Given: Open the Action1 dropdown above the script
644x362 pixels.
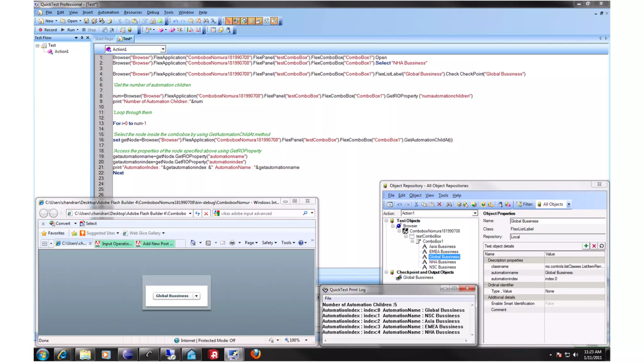Looking at the screenshot, I should 163,49.
